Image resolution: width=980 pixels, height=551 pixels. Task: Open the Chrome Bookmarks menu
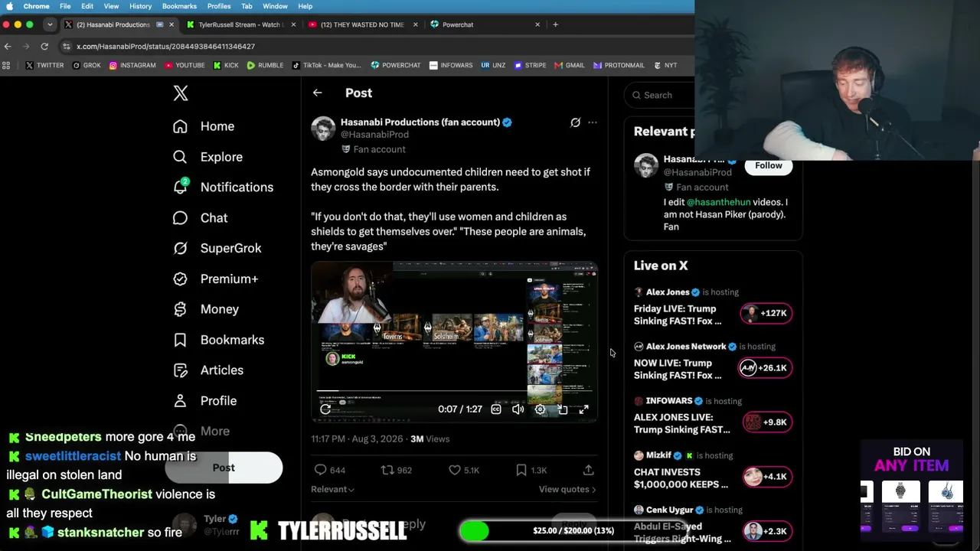[179, 6]
